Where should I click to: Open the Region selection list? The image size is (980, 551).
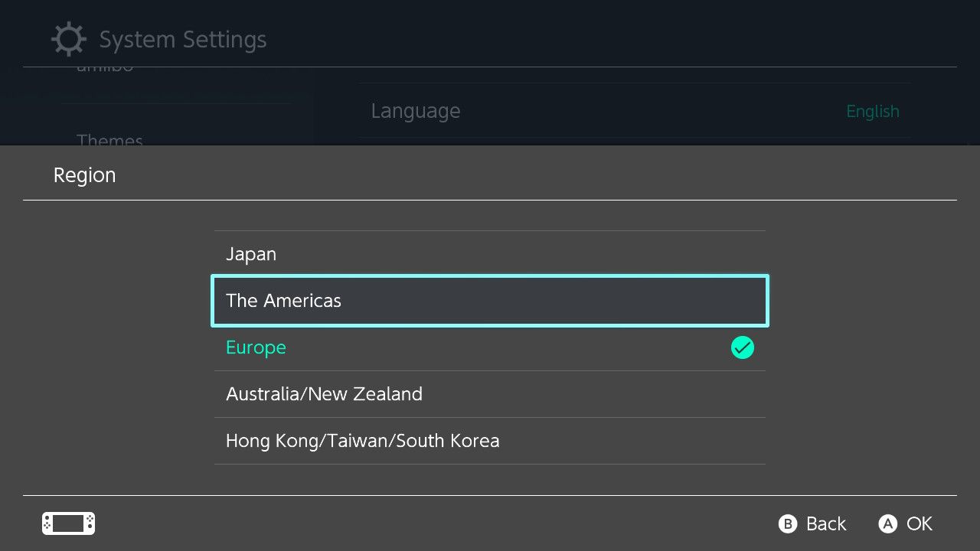pyautogui.click(x=84, y=174)
